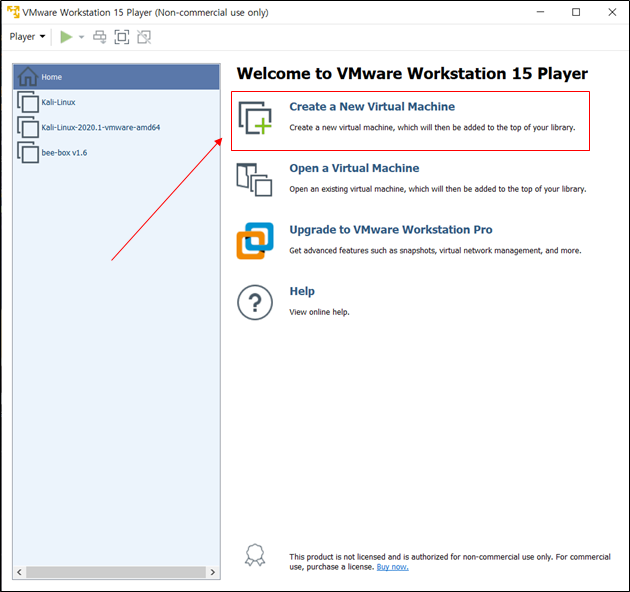Select Kali-Linux virtual machine label
Viewport: 630px width, 592px height.
click(x=58, y=102)
